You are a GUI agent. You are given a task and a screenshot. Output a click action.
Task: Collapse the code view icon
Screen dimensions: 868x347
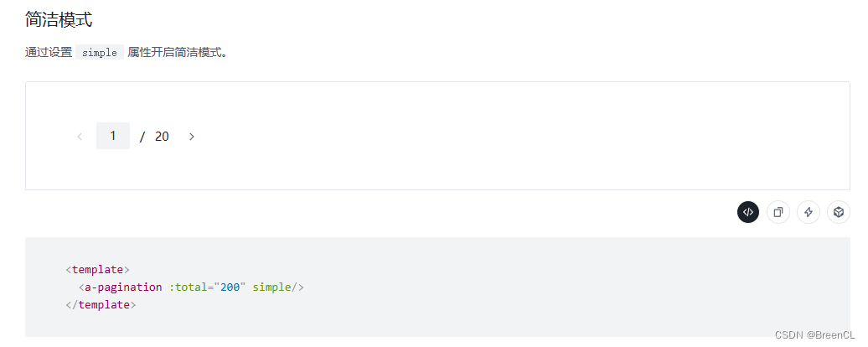tap(748, 213)
